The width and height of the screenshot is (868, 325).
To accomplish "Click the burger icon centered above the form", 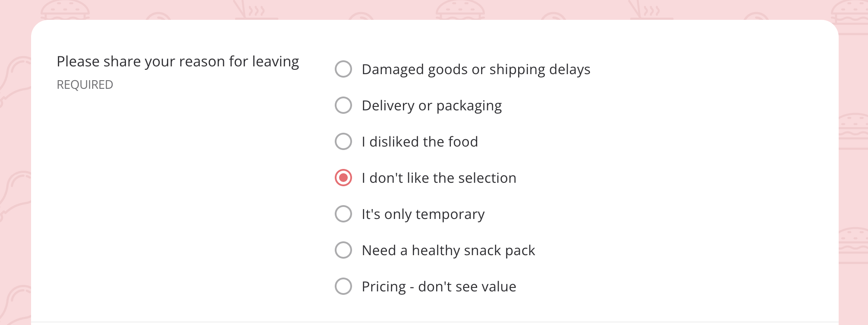I will 460,10.
